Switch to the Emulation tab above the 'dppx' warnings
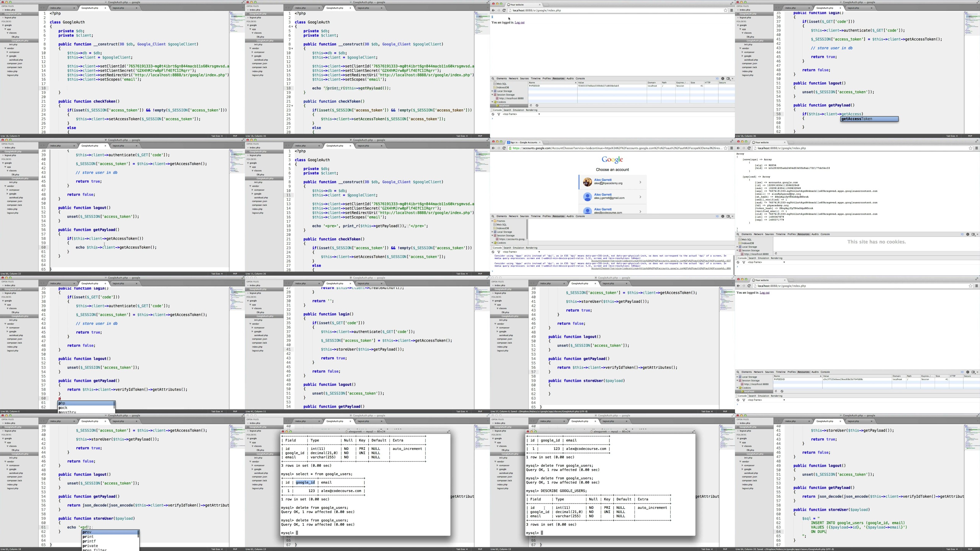The width and height of the screenshot is (980, 551). (x=518, y=248)
